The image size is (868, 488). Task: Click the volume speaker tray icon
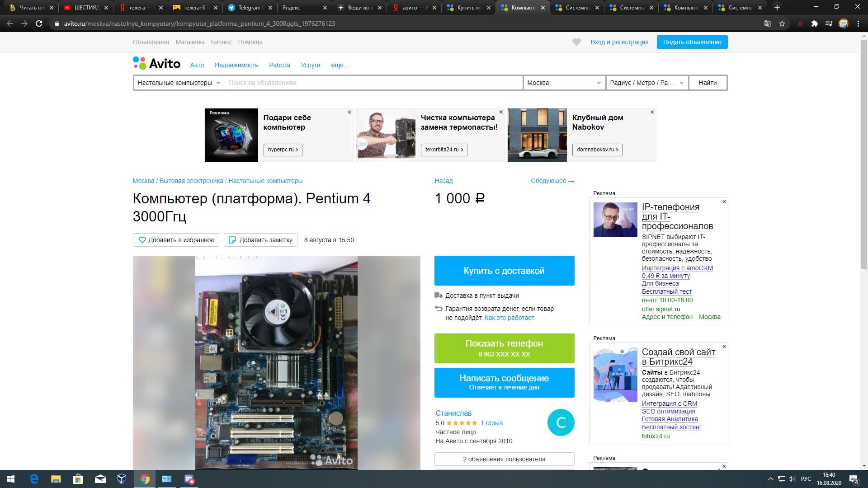coord(792,479)
